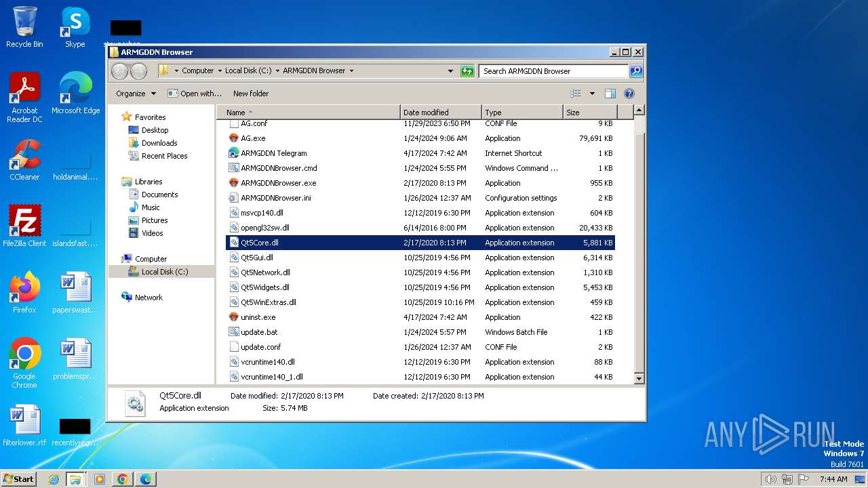Expand Local Disk (C:) breadcrumb arrow

[x=277, y=70]
